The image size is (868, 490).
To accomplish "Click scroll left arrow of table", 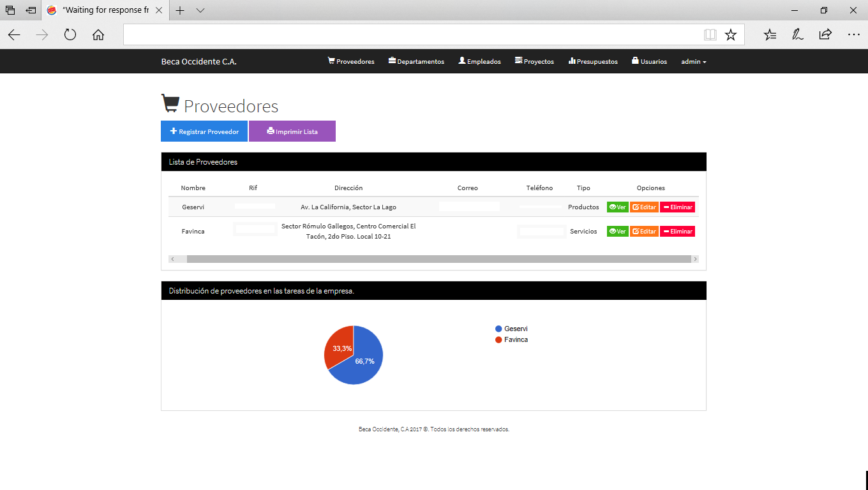I will [172, 259].
